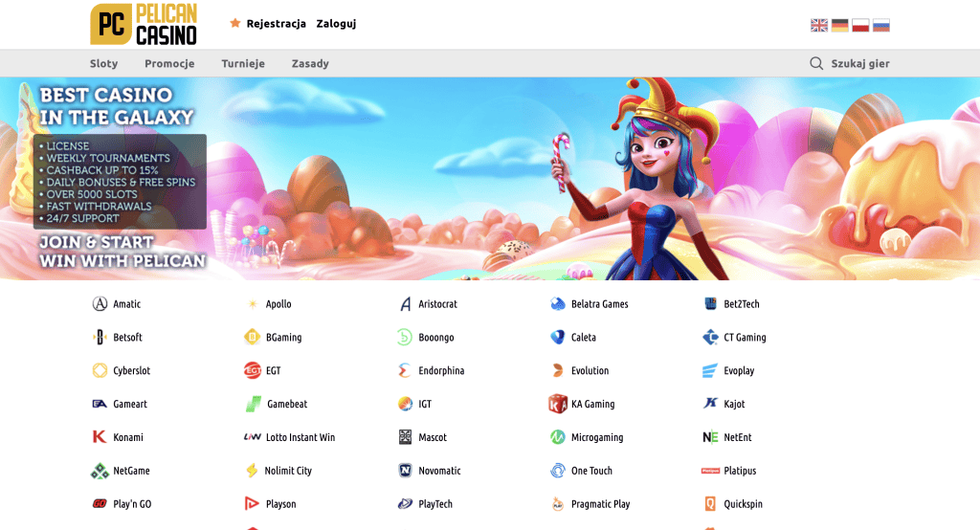The width and height of the screenshot is (980, 530).
Task: Click the Bet2Tech provider icon
Action: [x=710, y=304]
